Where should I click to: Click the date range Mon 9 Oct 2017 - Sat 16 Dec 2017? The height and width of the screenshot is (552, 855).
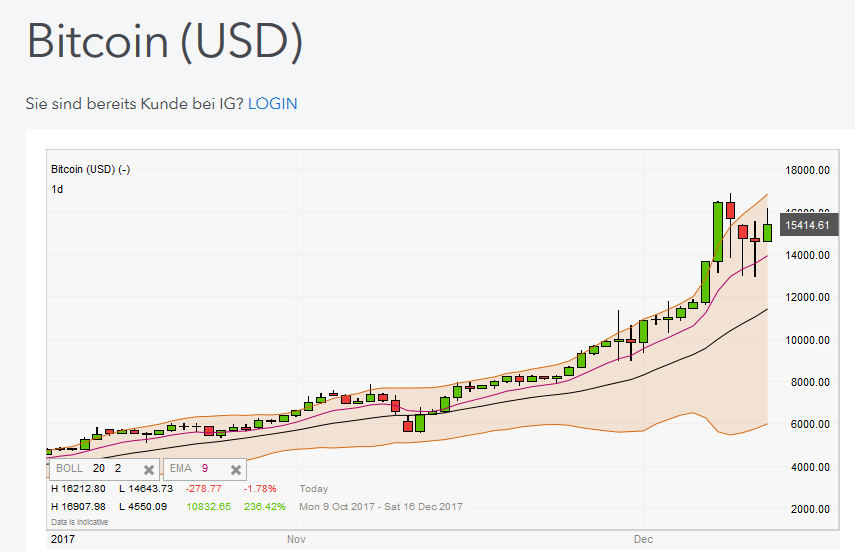[381, 507]
